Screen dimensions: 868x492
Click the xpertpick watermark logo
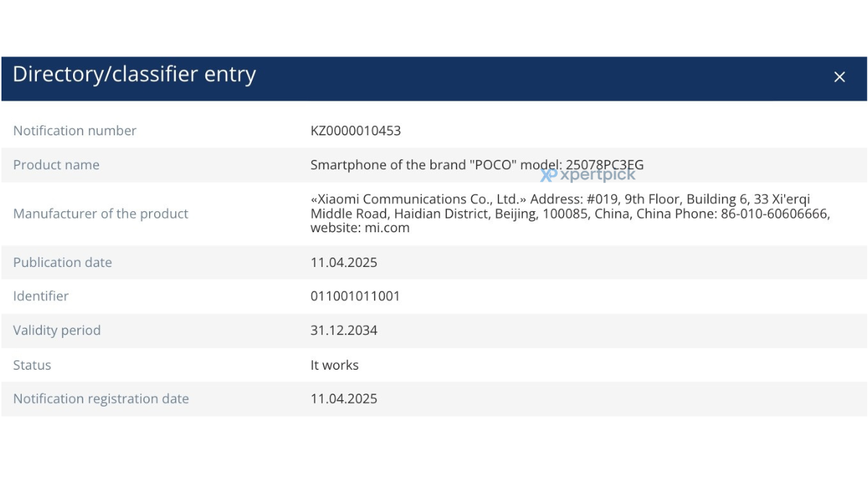(x=588, y=174)
